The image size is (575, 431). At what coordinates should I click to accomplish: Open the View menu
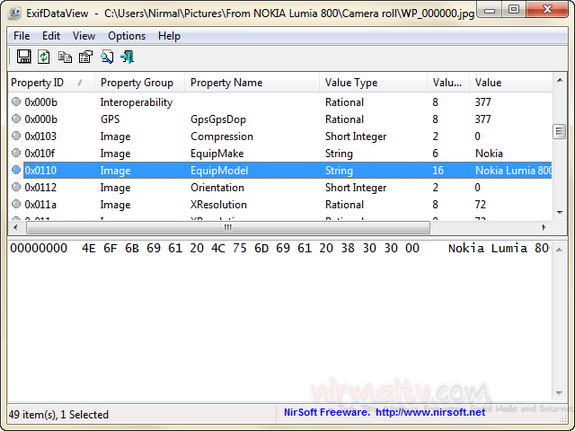point(84,36)
